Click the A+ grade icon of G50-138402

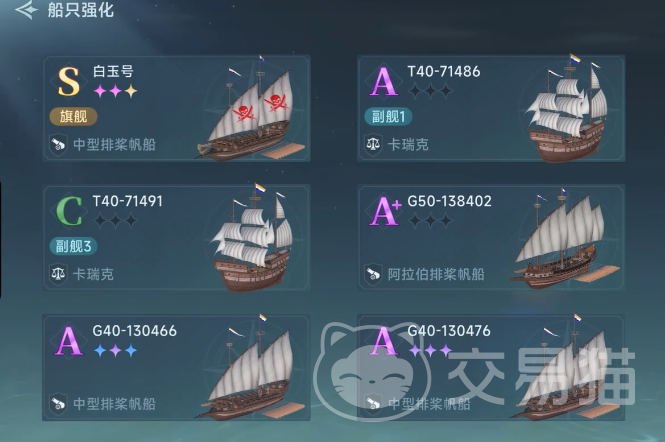tap(385, 210)
